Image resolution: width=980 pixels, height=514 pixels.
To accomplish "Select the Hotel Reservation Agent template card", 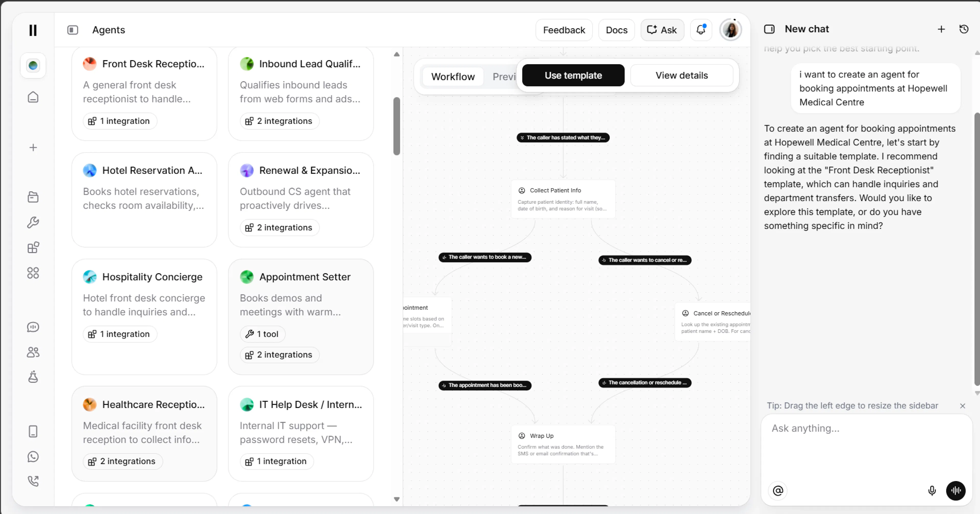I will (x=144, y=200).
